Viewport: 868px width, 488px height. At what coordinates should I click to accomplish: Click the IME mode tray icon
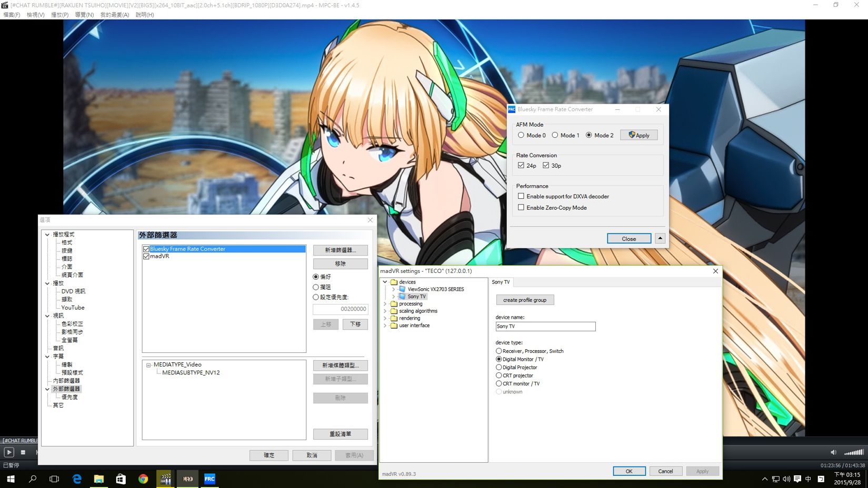tap(821, 479)
